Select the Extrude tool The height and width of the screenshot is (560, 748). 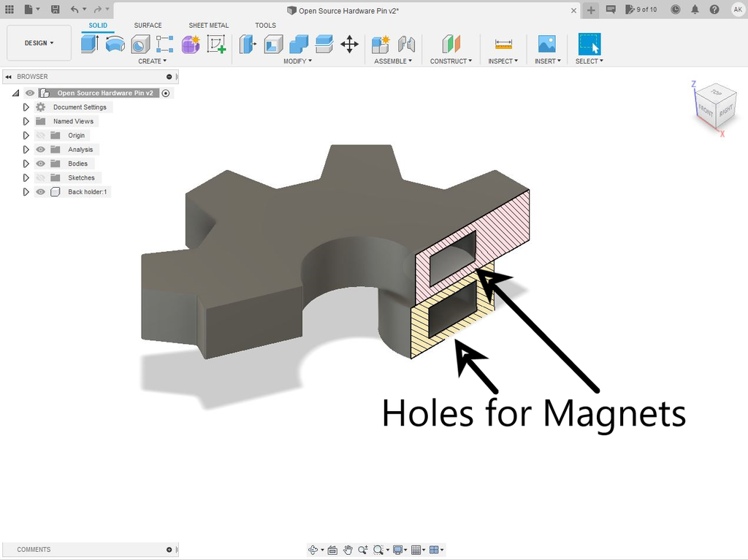88,44
